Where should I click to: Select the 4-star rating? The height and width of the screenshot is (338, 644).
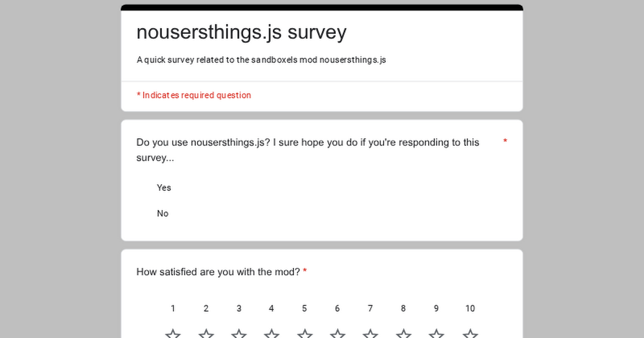[x=272, y=333]
